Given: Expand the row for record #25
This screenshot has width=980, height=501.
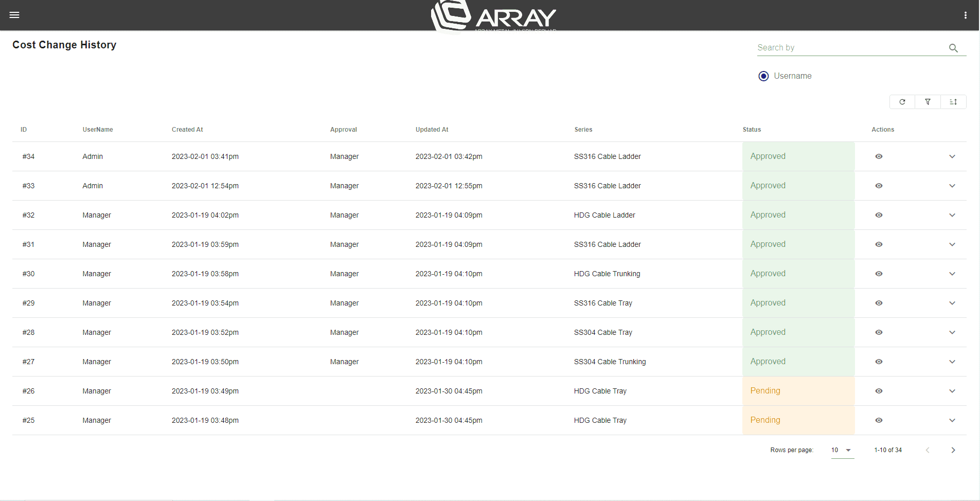Looking at the screenshot, I should (951, 420).
